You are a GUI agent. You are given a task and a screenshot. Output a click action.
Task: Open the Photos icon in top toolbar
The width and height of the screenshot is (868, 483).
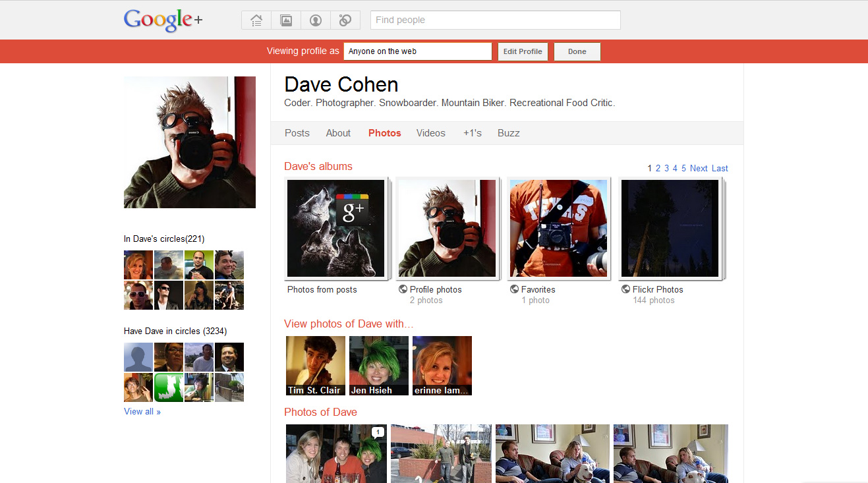coord(286,20)
